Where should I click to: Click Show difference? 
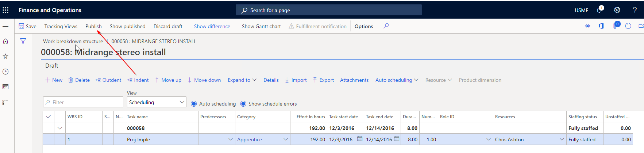click(x=212, y=26)
